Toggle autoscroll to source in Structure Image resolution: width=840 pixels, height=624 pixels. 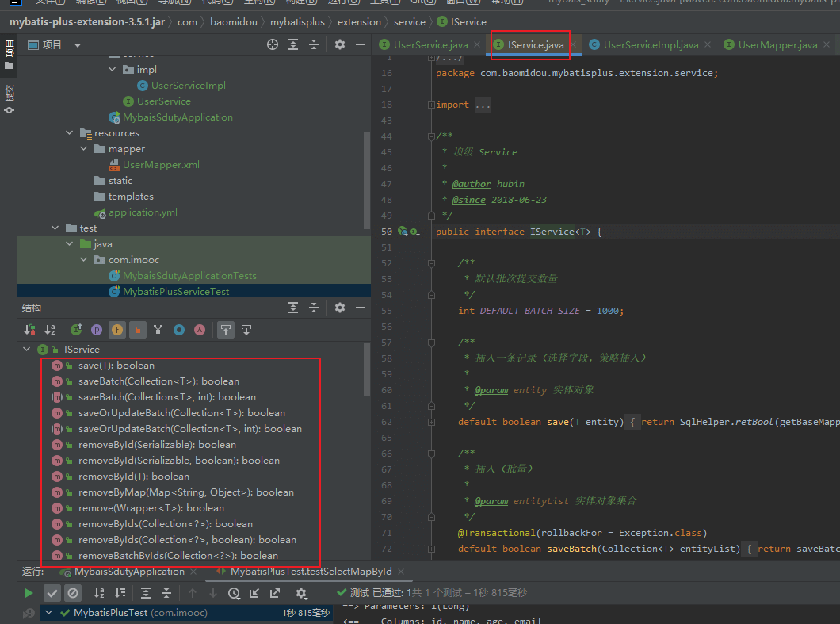point(226,330)
